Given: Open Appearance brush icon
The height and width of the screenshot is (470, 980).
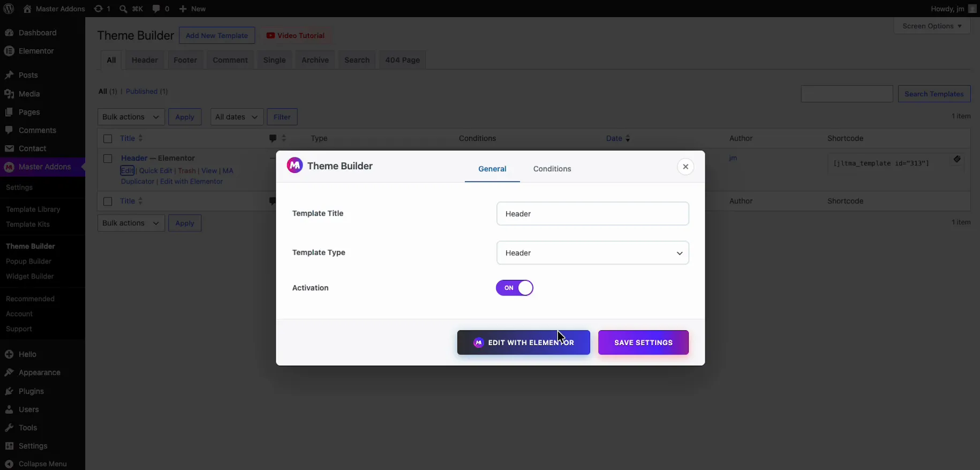Looking at the screenshot, I should (9, 373).
